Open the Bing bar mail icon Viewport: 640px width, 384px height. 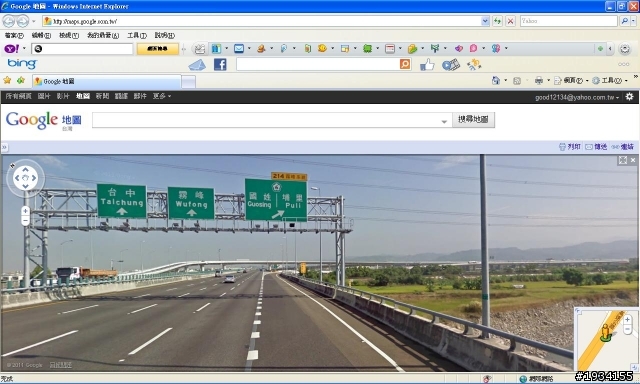pos(197,64)
